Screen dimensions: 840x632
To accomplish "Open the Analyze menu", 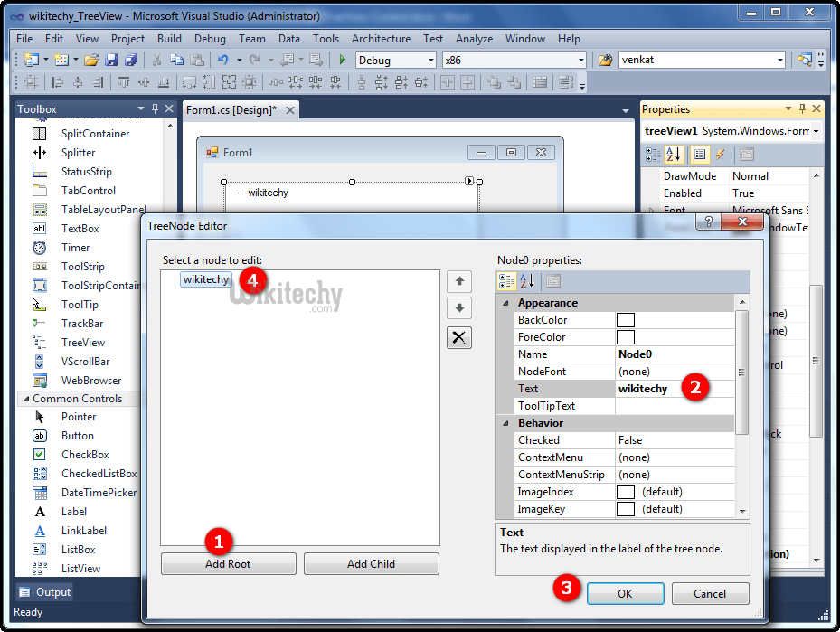I will [474, 39].
